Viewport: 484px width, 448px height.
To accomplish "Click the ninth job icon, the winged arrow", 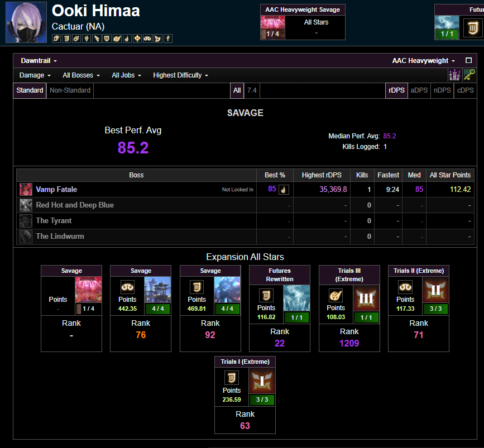I will coord(137,38).
